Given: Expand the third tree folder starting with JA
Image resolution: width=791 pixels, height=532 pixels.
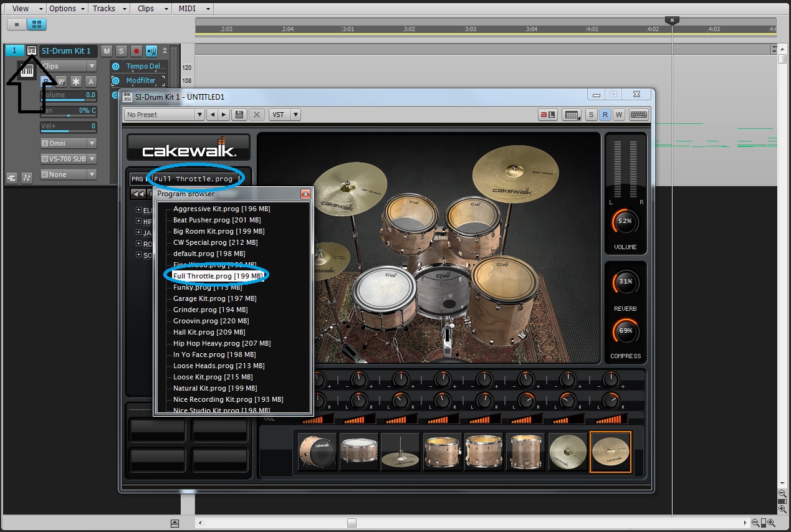Looking at the screenshot, I should (x=138, y=233).
